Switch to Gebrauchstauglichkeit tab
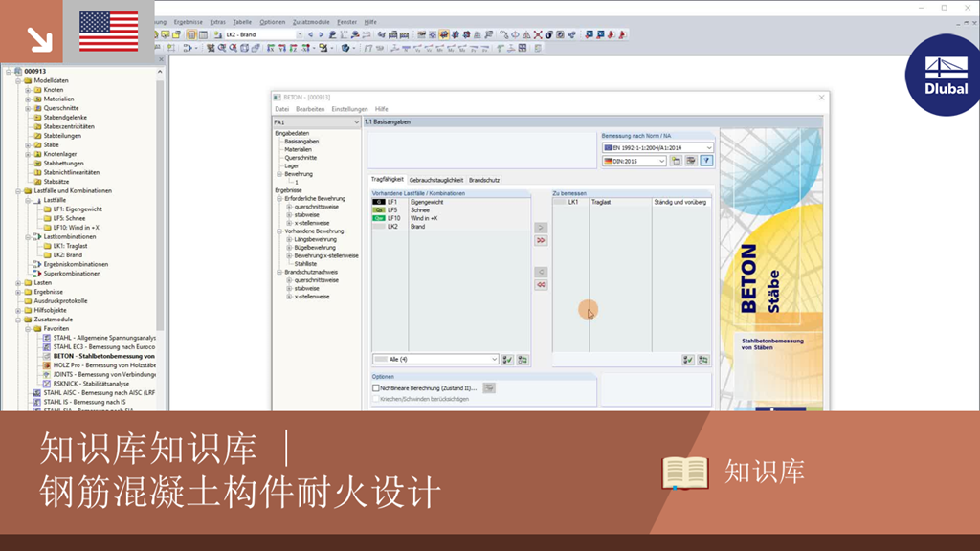Screen dimensions: 980x551 click(436, 180)
